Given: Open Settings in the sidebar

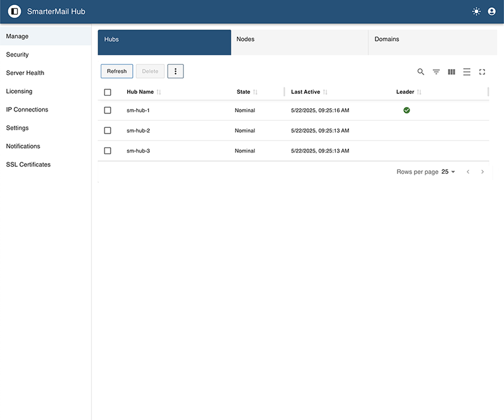Looking at the screenshot, I should pos(45,128).
